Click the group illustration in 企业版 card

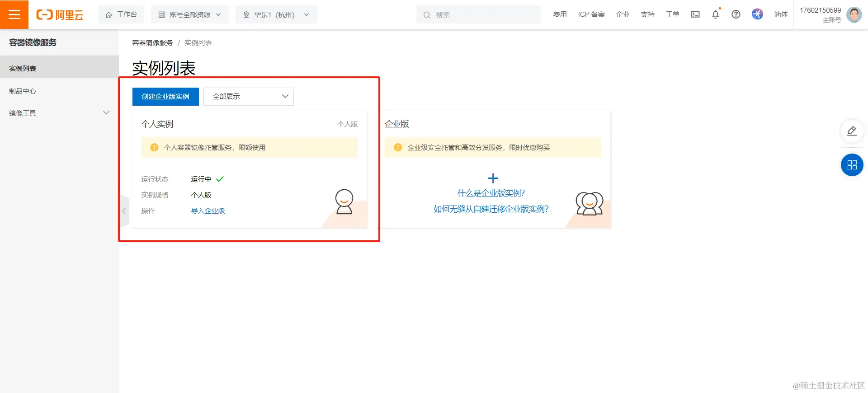(x=590, y=203)
